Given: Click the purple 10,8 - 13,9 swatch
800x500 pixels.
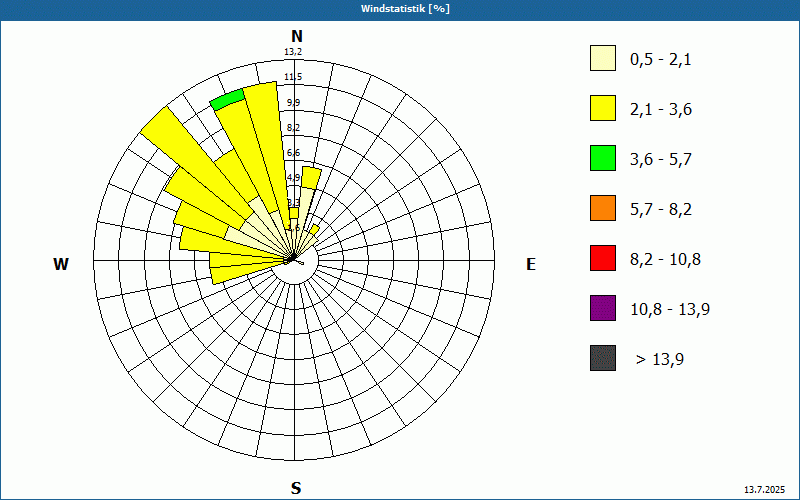Looking at the screenshot, I should 603,308.
